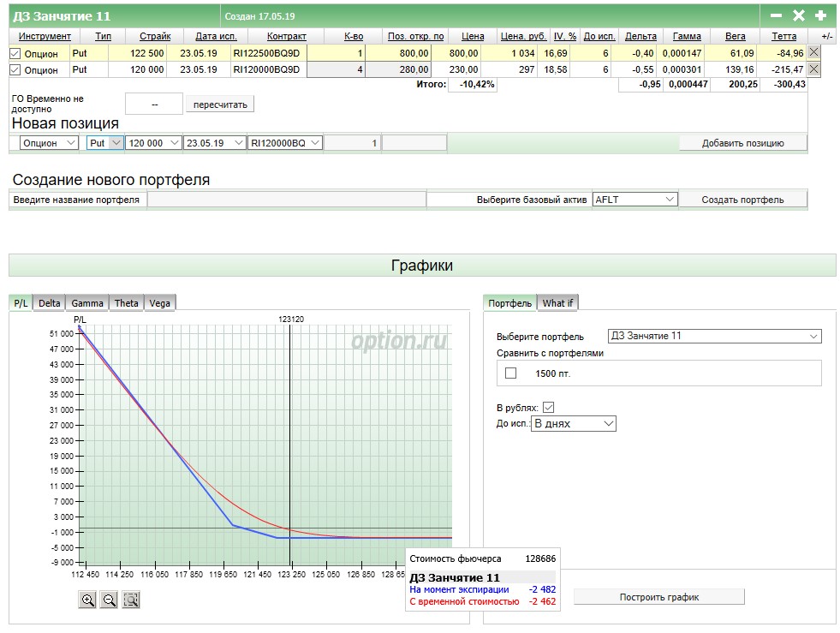The width and height of the screenshot is (840, 633).
Task: Expand the Выберите портфель dropdown
Action: [714, 337]
